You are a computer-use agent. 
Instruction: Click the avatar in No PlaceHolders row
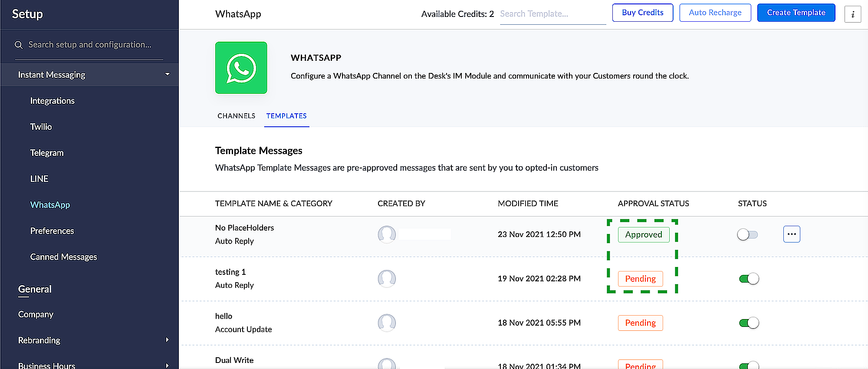pos(387,234)
